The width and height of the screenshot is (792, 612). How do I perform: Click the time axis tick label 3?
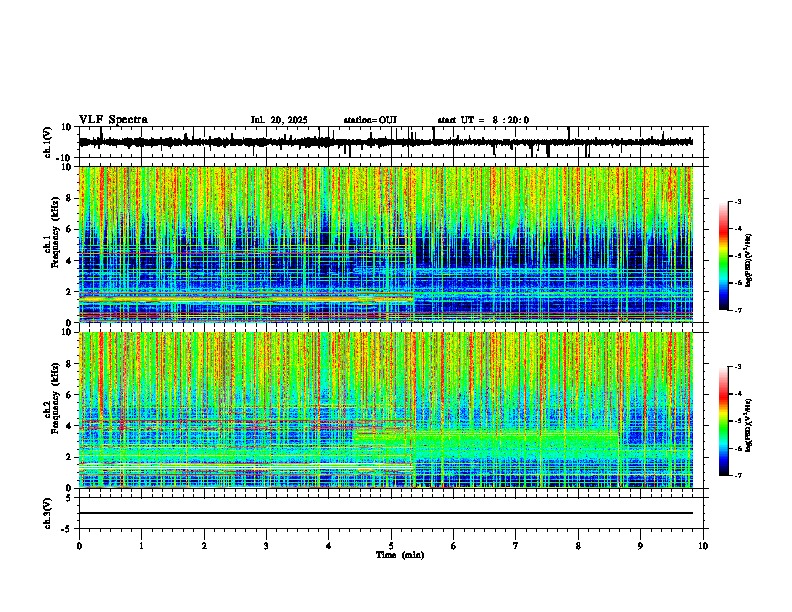(x=266, y=546)
